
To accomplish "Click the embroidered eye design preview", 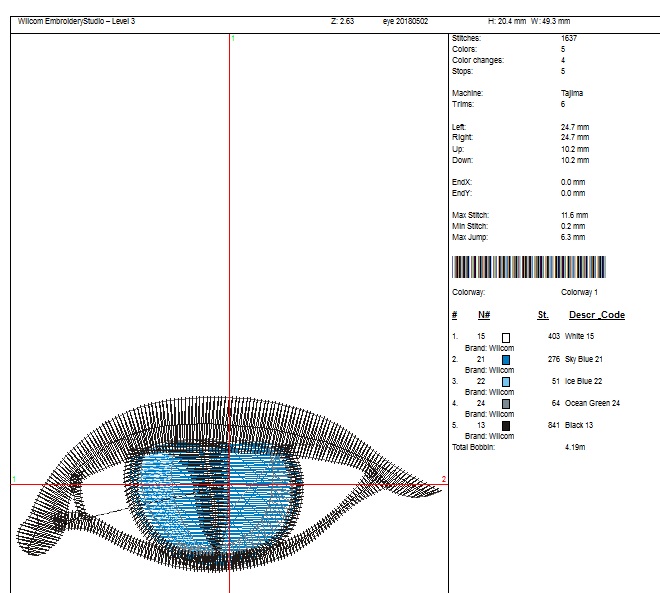I will pos(228,484).
